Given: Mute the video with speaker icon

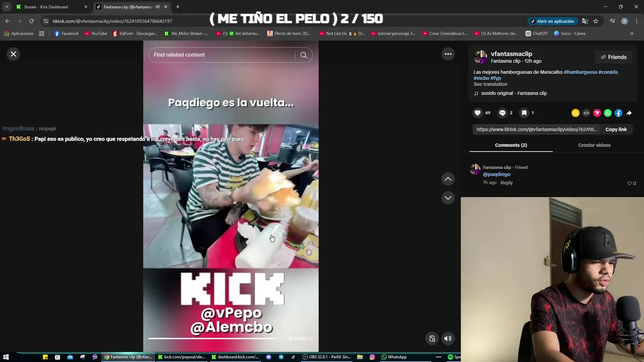Looking at the screenshot, I should point(447,339).
